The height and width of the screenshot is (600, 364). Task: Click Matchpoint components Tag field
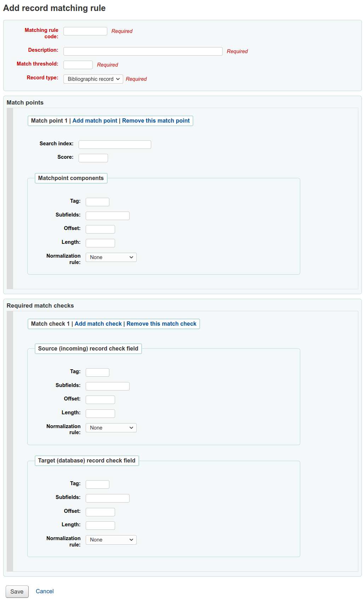pos(97,202)
